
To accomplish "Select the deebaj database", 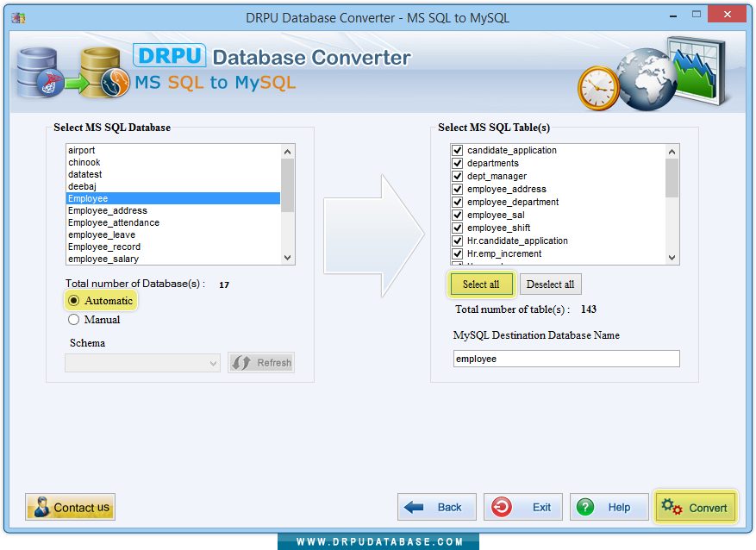I will coord(173,186).
